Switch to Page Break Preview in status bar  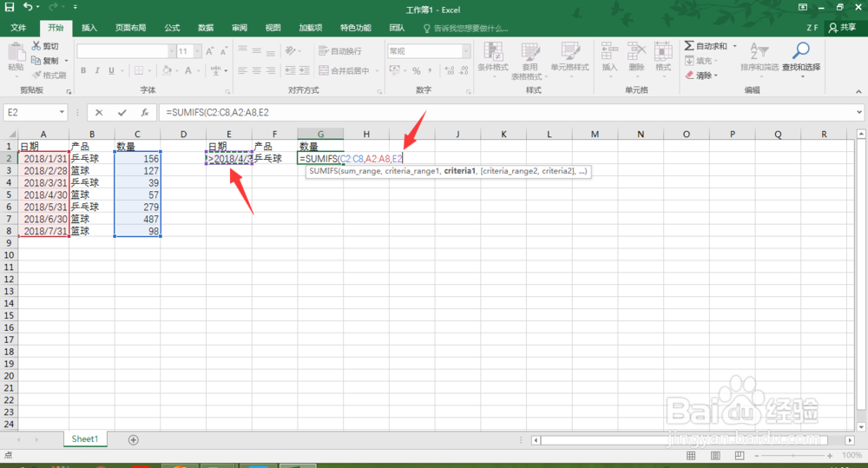pos(740,455)
